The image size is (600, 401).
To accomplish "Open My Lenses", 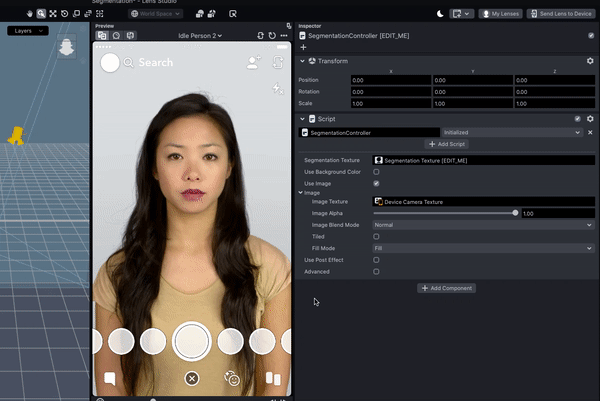I will (501, 14).
